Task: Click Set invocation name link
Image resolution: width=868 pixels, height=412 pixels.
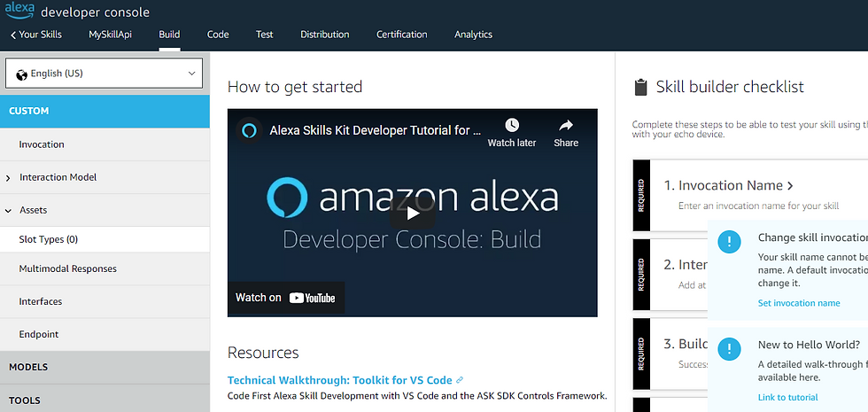Action: pyautogui.click(x=799, y=303)
